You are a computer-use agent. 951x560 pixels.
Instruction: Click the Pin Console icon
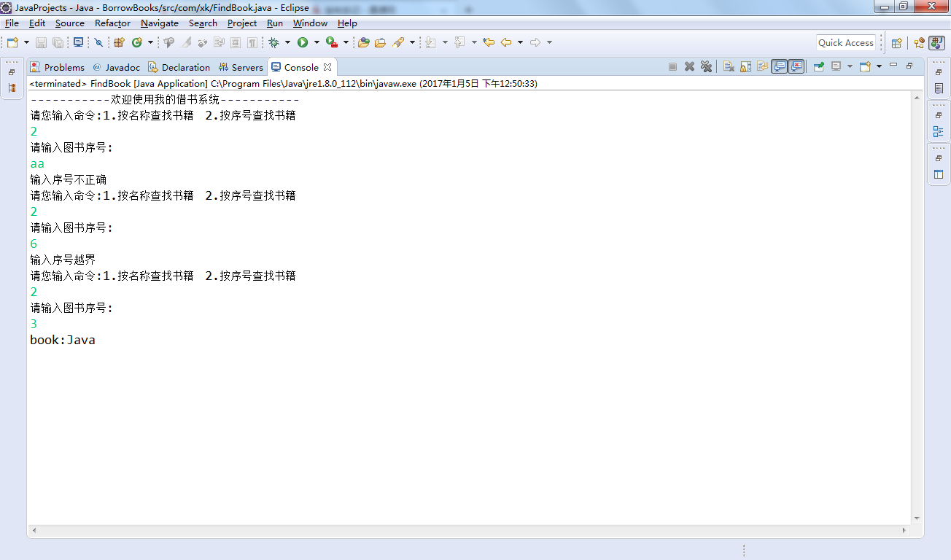point(819,66)
